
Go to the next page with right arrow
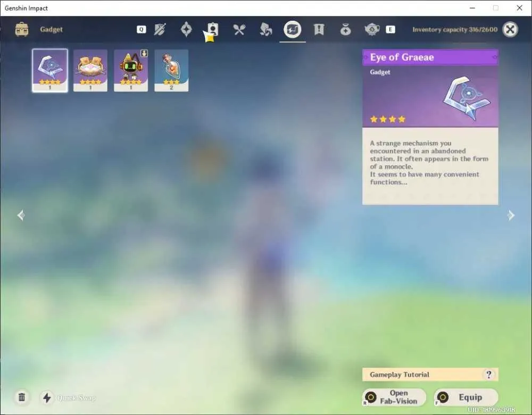tap(511, 215)
